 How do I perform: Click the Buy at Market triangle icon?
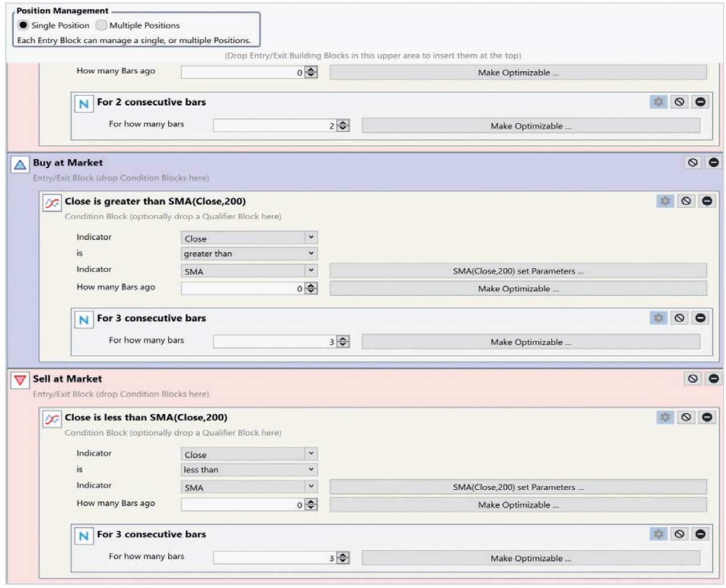tap(20, 165)
